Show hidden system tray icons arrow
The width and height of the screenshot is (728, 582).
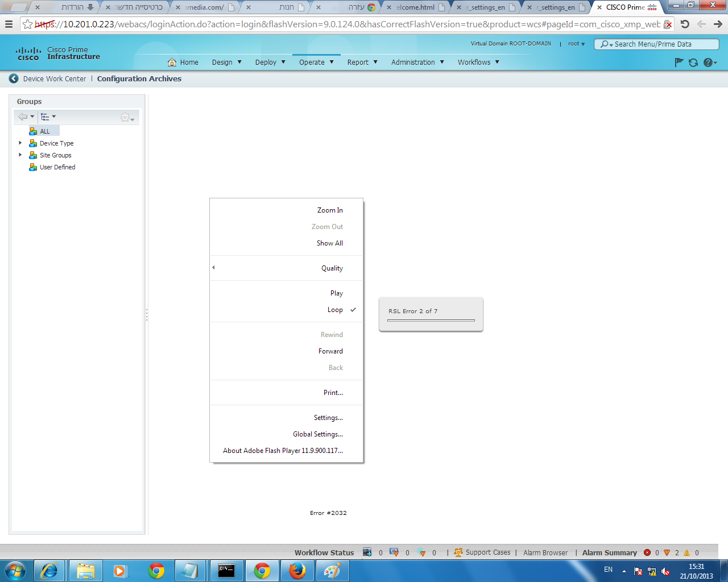(624, 571)
